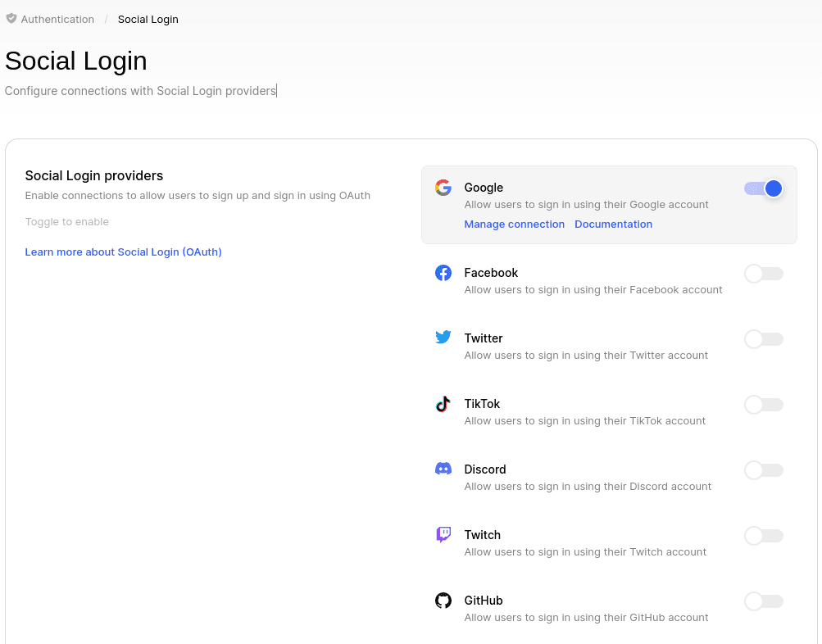Click the Twitter bird icon
The width and height of the screenshot is (822, 644).
(443, 337)
